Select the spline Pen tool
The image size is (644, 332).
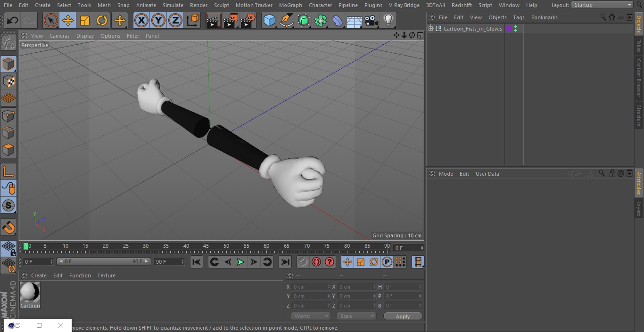pyautogui.click(x=287, y=21)
